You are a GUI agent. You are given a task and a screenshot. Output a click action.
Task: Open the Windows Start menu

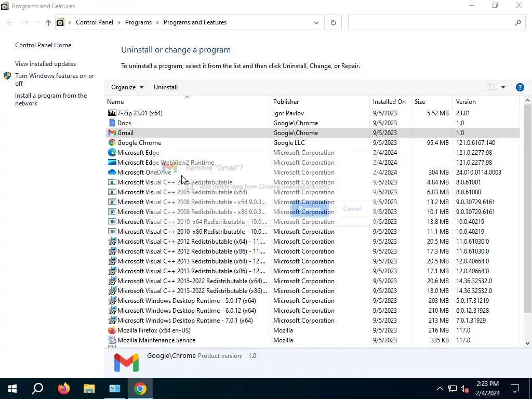tap(12, 389)
